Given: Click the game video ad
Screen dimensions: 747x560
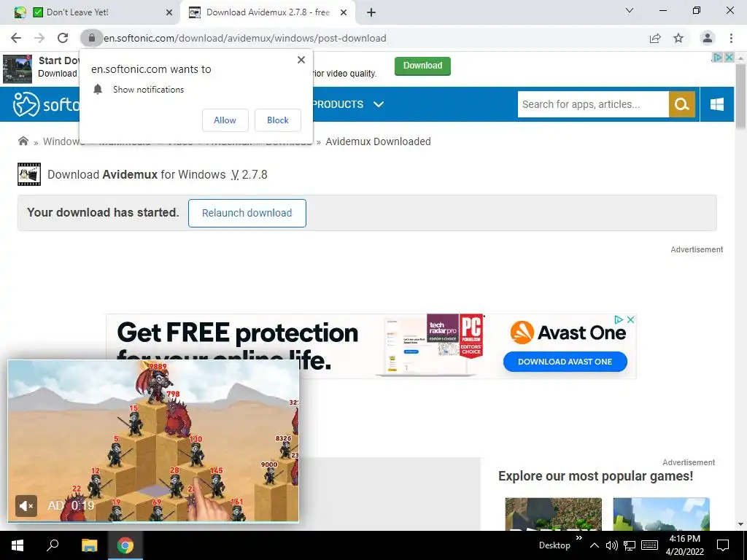Looking at the screenshot, I should (x=153, y=441).
